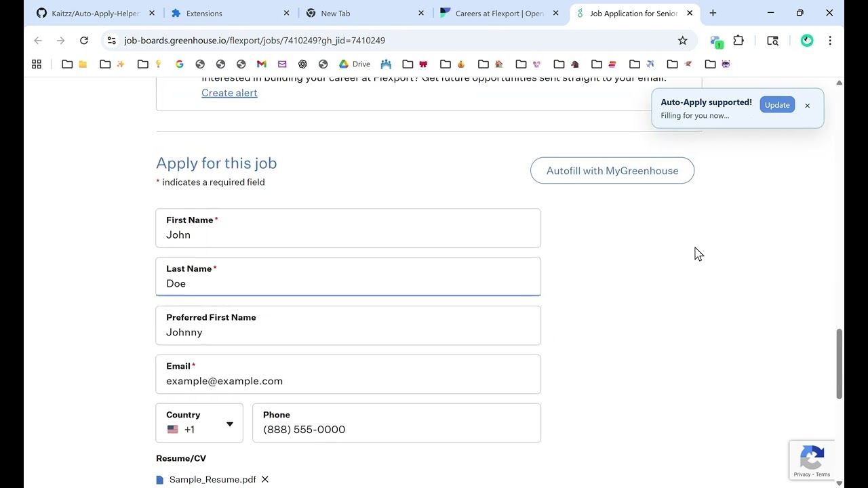
Task: Close the Extensions tab
Action: (x=286, y=13)
